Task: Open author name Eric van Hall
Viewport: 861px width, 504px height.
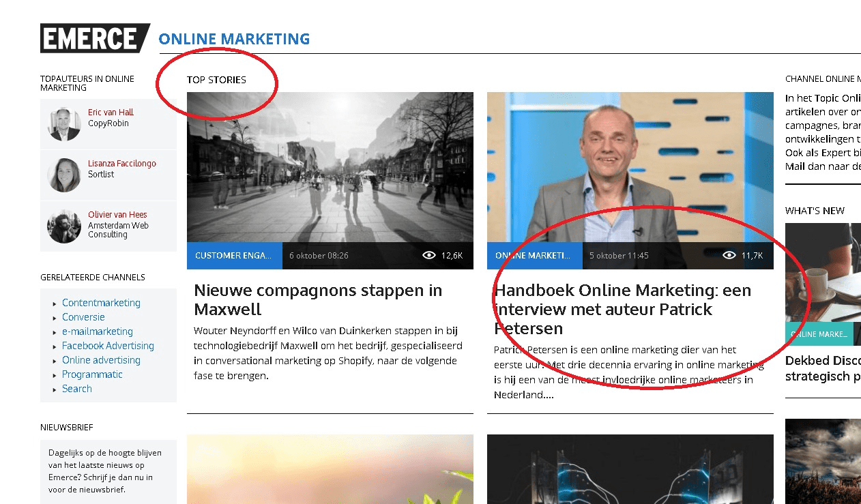Action: pyautogui.click(x=111, y=113)
